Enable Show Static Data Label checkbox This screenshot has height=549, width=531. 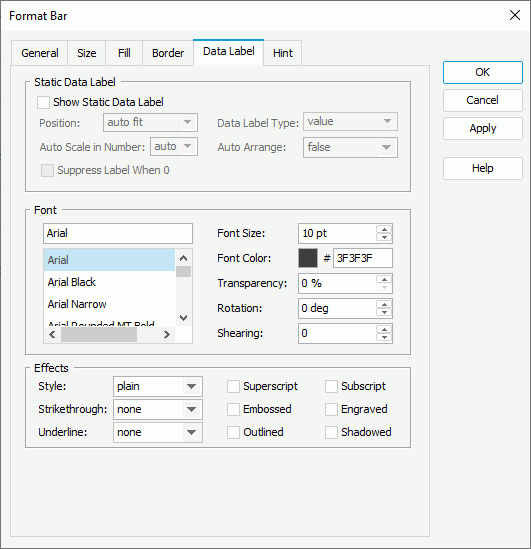point(43,103)
